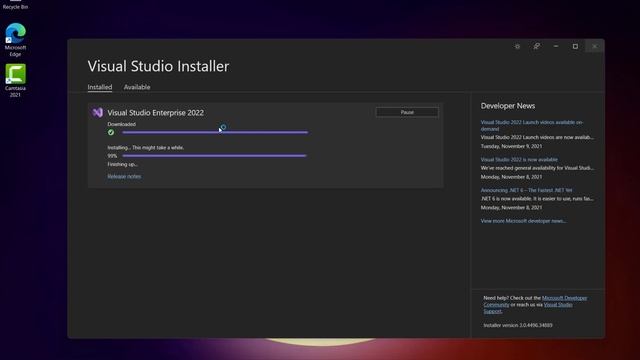Image resolution: width=640 pixels, height=360 pixels.
Task: Maximize the Visual Studio Installer window
Action: pos(575,47)
